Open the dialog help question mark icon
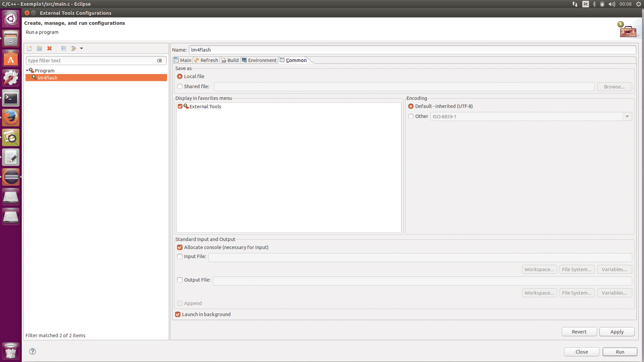Viewport: 644px width, 362px height. tap(33, 351)
